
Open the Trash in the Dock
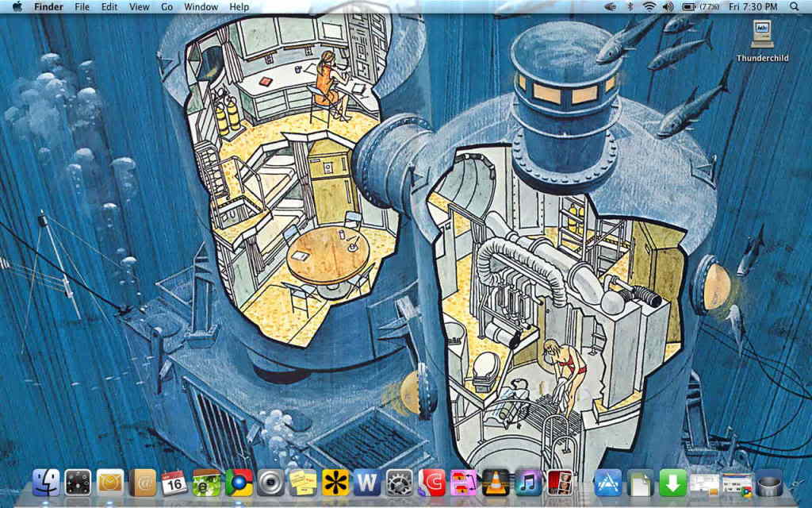769,483
